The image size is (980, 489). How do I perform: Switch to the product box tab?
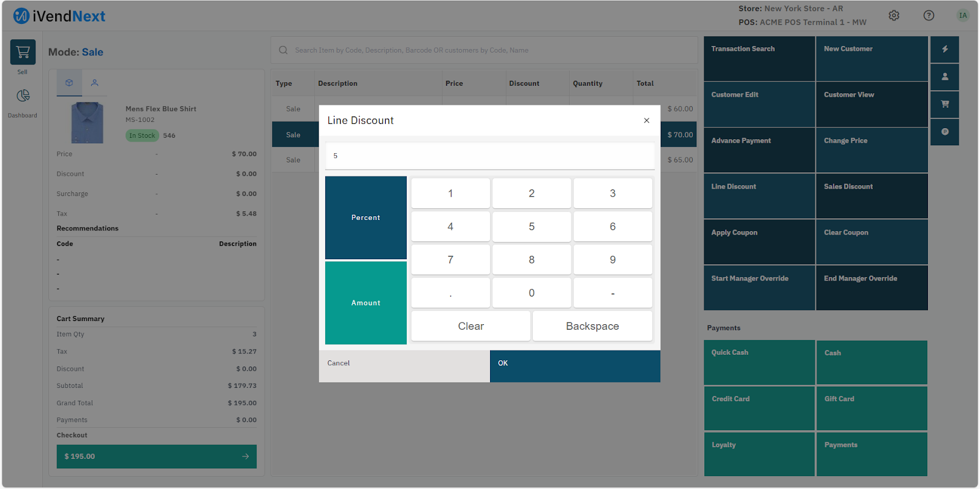click(69, 83)
